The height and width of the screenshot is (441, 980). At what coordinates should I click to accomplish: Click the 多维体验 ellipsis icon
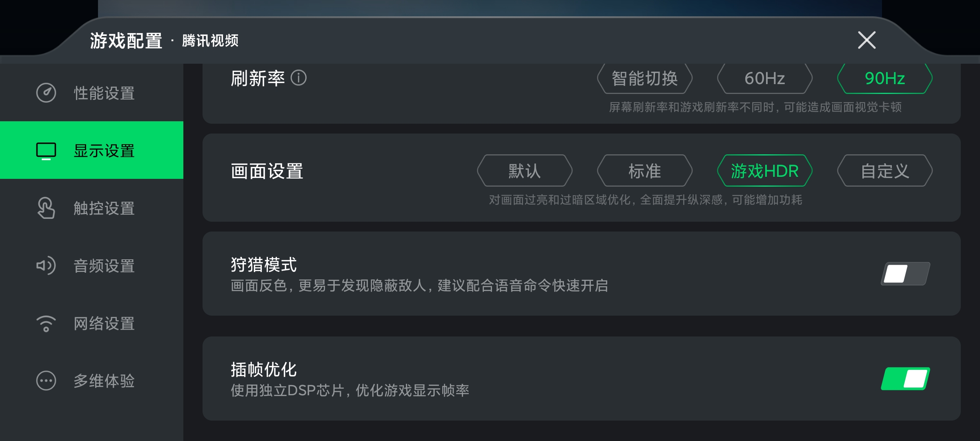coord(46,381)
